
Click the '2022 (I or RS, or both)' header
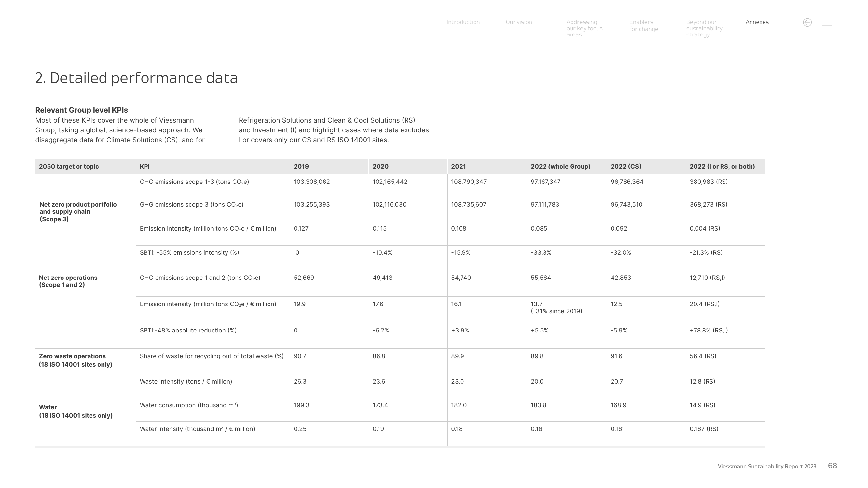point(722,166)
